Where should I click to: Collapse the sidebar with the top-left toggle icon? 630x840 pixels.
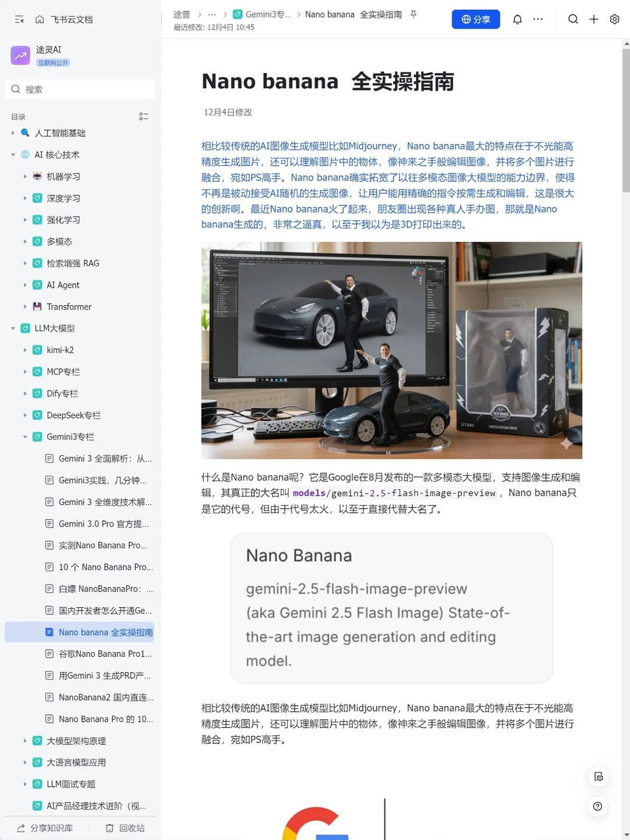tap(19, 19)
